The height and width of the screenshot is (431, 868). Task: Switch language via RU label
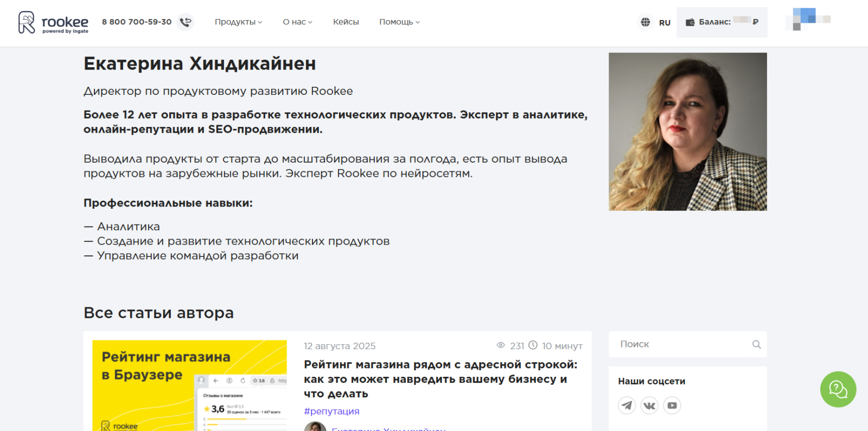665,23
